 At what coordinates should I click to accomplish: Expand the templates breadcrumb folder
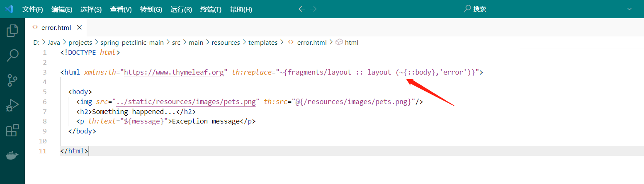[x=262, y=42]
